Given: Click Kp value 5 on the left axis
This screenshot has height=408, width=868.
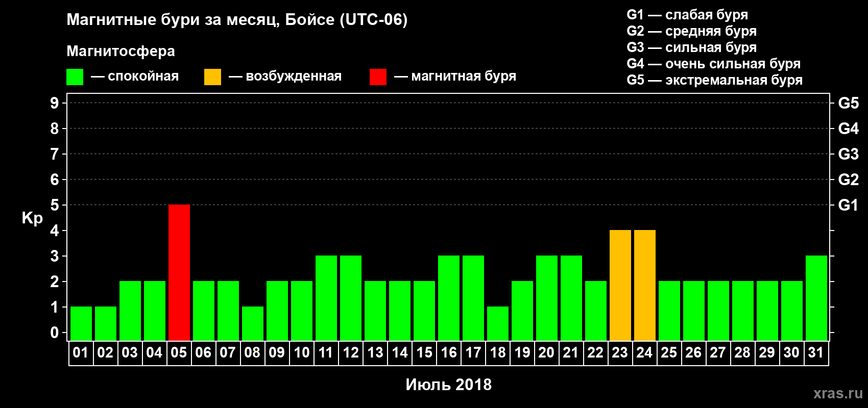Looking at the screenshot, I should pos(55,205).
